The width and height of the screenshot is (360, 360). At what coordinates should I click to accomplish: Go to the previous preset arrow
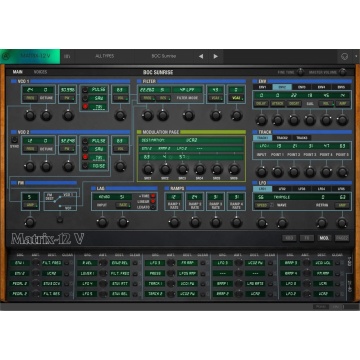(x=201, y=56)
